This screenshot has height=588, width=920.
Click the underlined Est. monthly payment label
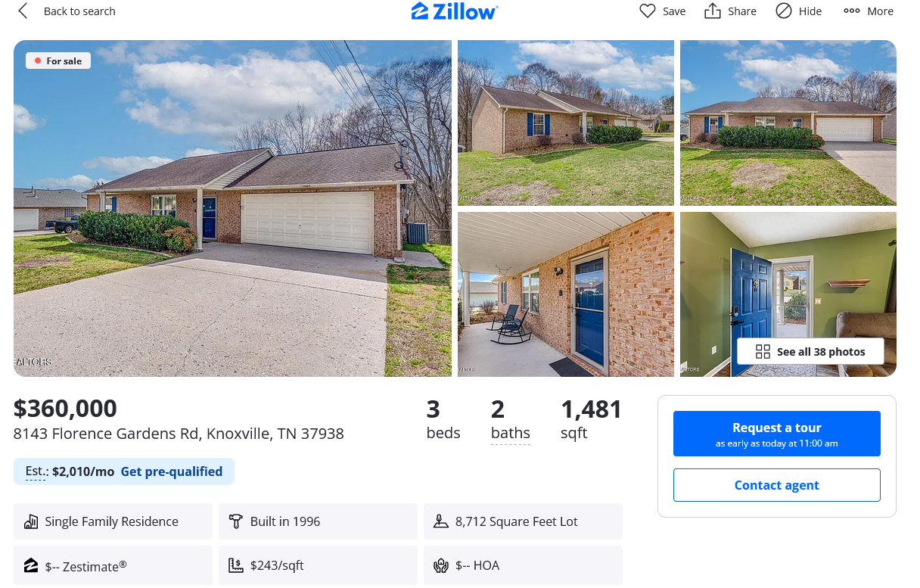pos(36,471)
